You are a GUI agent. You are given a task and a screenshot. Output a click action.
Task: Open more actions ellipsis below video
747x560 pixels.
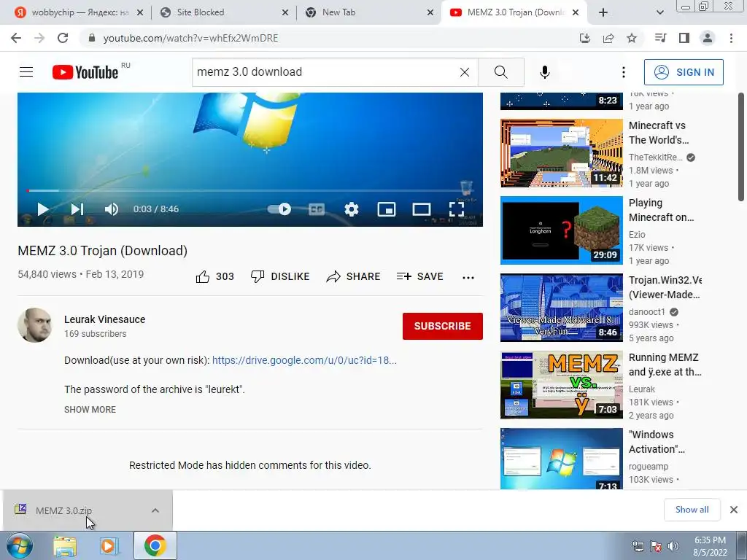[x=468, y=277]
